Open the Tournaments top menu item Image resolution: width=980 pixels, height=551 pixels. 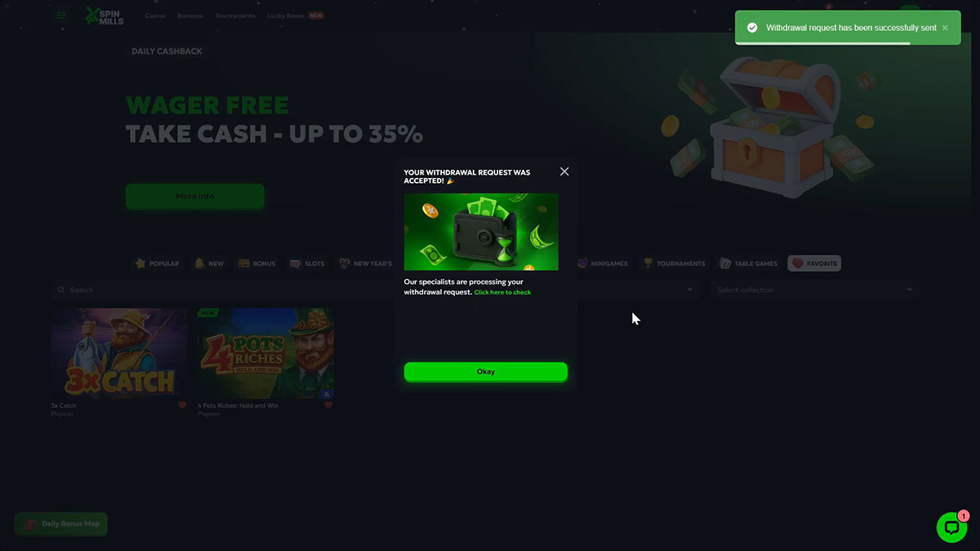[x=235, y=16]
